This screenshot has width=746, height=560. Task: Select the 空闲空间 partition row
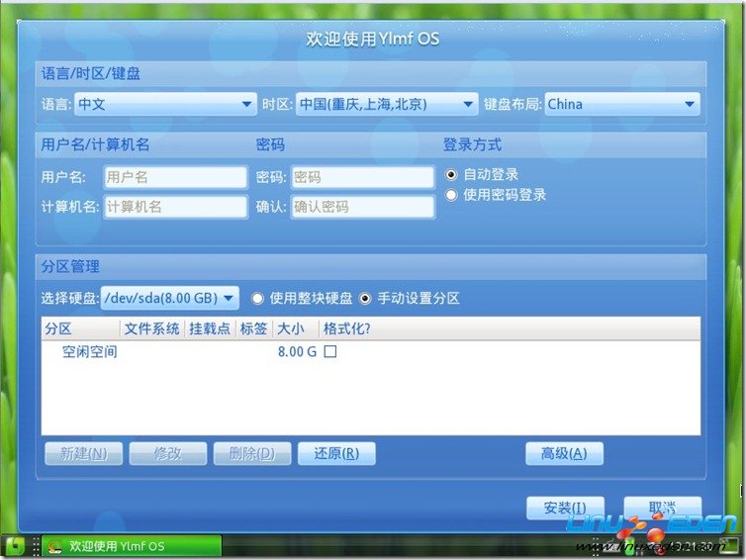coord(371,352)
